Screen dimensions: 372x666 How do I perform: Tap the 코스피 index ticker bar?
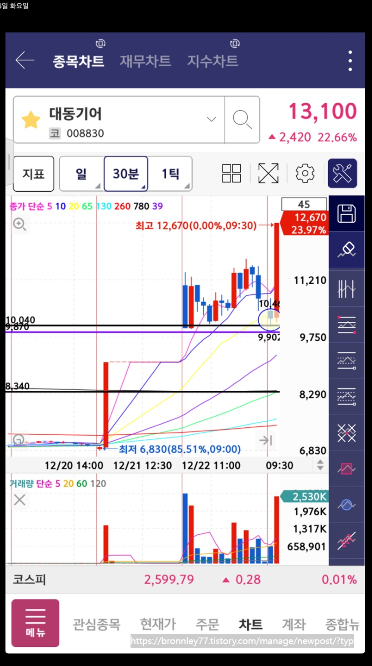(185, 579)
